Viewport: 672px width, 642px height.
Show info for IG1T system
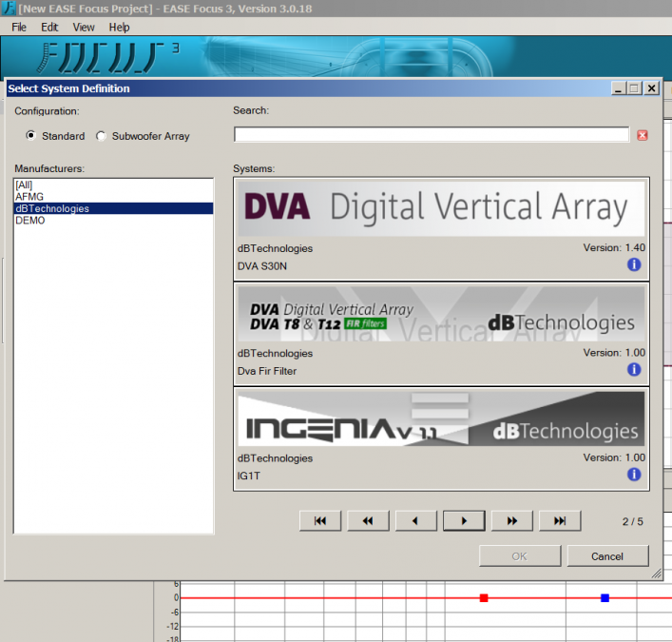[634, 475]
